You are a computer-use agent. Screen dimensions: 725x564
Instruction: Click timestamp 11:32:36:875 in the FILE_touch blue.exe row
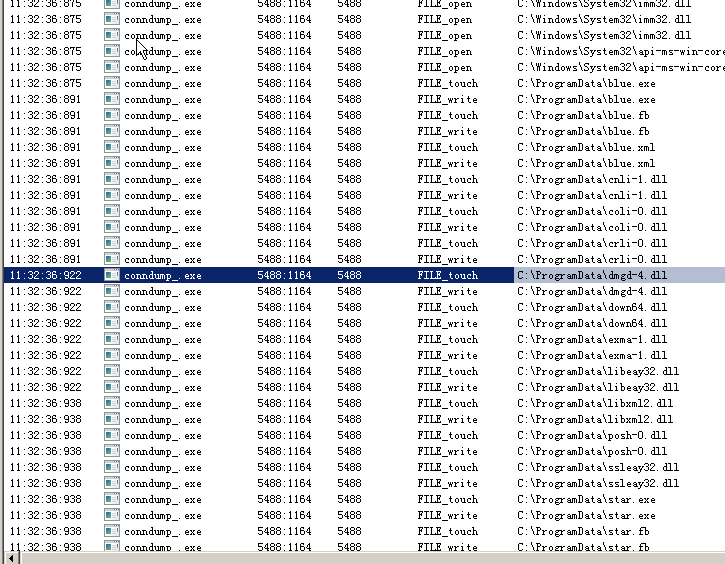point(45,83)
